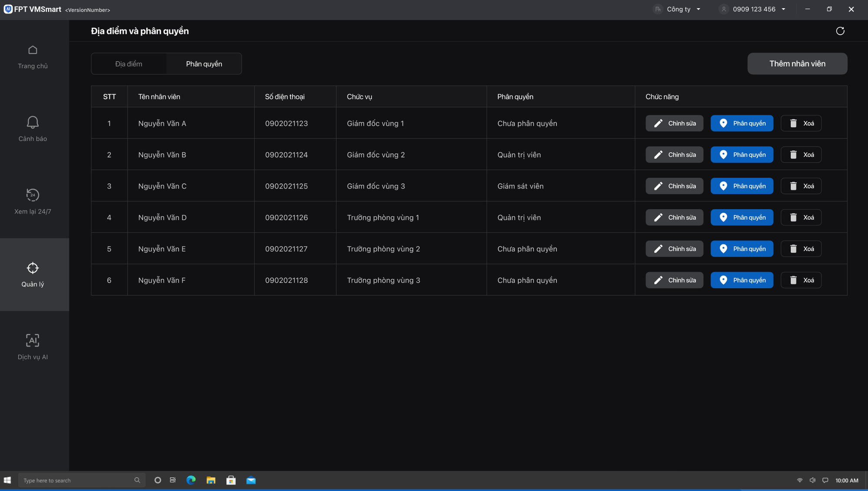Screen dimensions: 868x491
Task: Select phone number 0902021124
Action: [x=286, y=155]
